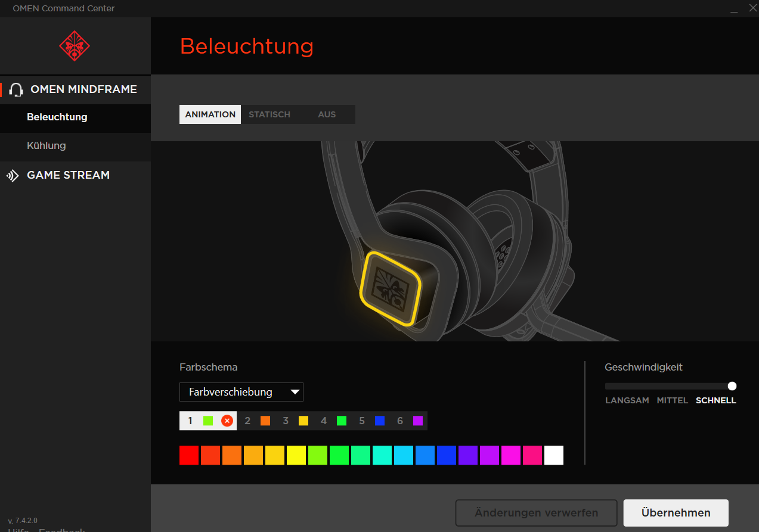Viewport: 759px width, 532px height.
Task: Select color slot 6 with purple
Action: [408, 421]
